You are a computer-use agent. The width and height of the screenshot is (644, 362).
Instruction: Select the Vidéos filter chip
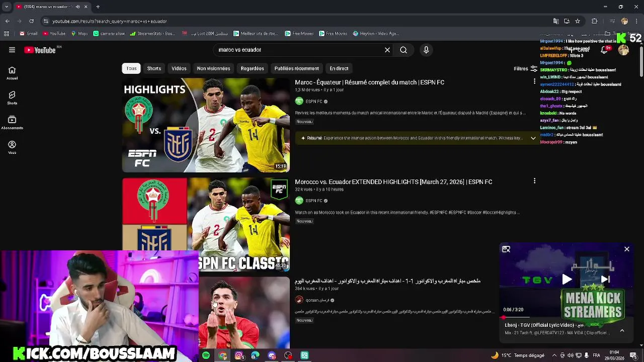pos(179,68)
